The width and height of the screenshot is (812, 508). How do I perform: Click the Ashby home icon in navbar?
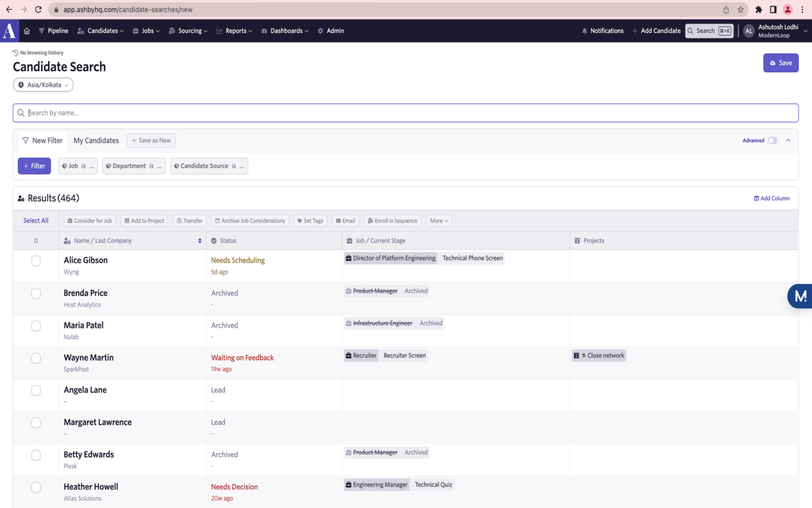pos(27,30)
